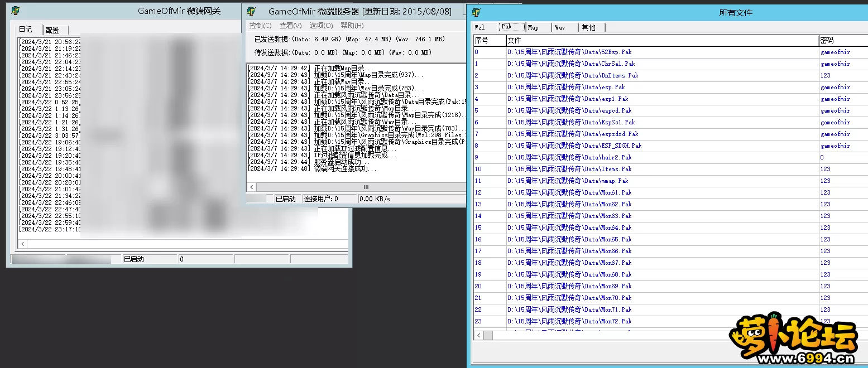The image size is (868, 368).
Task: Switch to 日记 tab in gateway window
Action: (x=26, y=30)
